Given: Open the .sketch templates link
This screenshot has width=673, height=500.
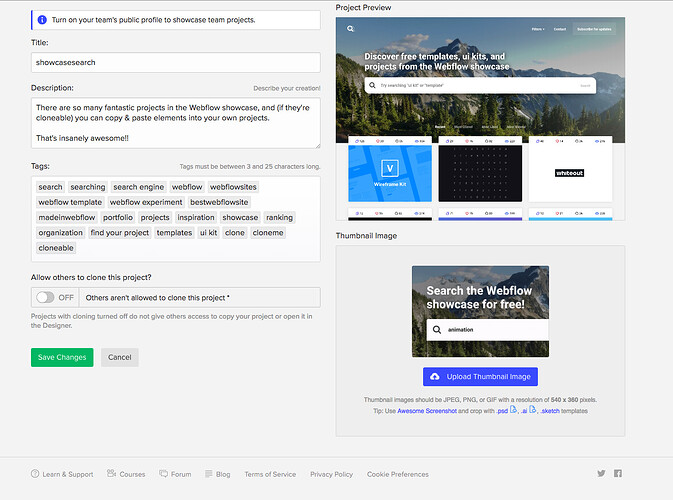Looking at the screenshot, I should (550, 411).
